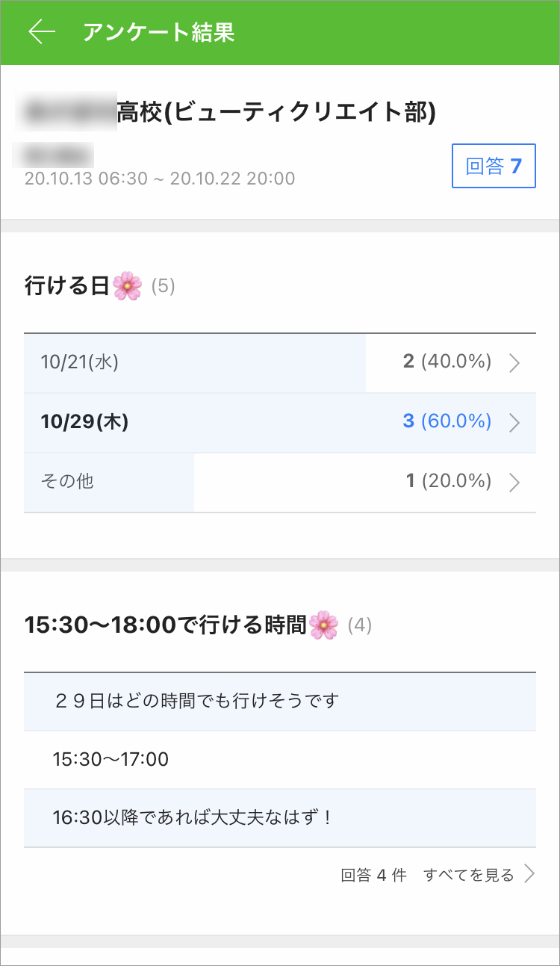Viewport: 560px width, 966px height.
Task: Click the アンケート結果 header title
Action: [159, 32]
